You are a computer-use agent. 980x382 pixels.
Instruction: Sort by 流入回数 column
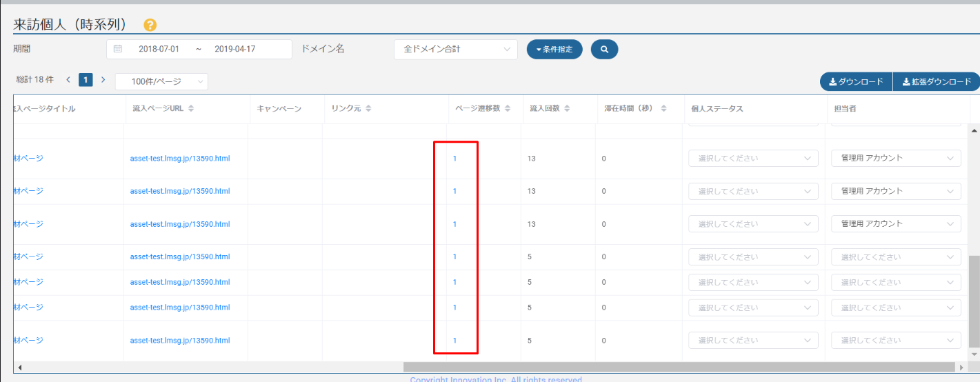click(x=567, y=109)
